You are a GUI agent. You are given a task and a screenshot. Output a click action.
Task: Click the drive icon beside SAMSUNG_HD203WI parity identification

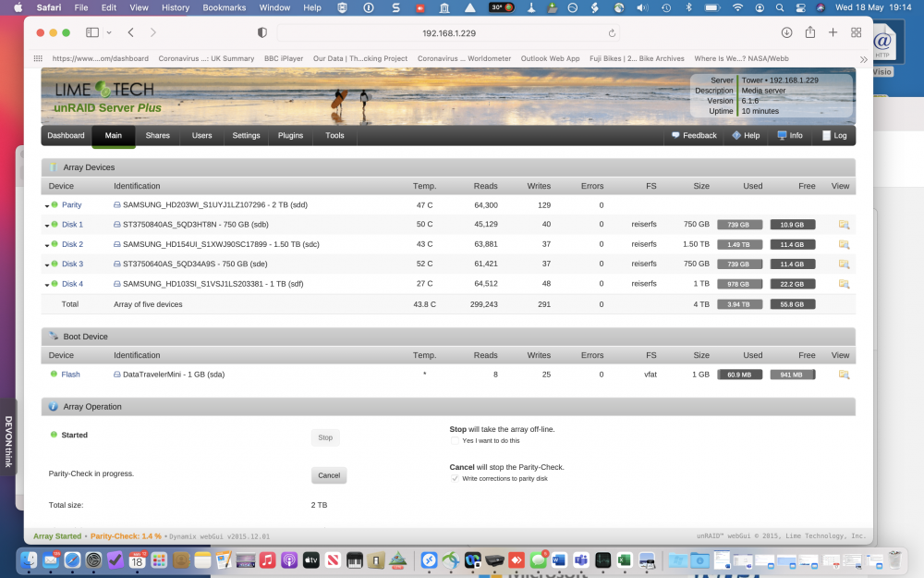click(116, 205)
